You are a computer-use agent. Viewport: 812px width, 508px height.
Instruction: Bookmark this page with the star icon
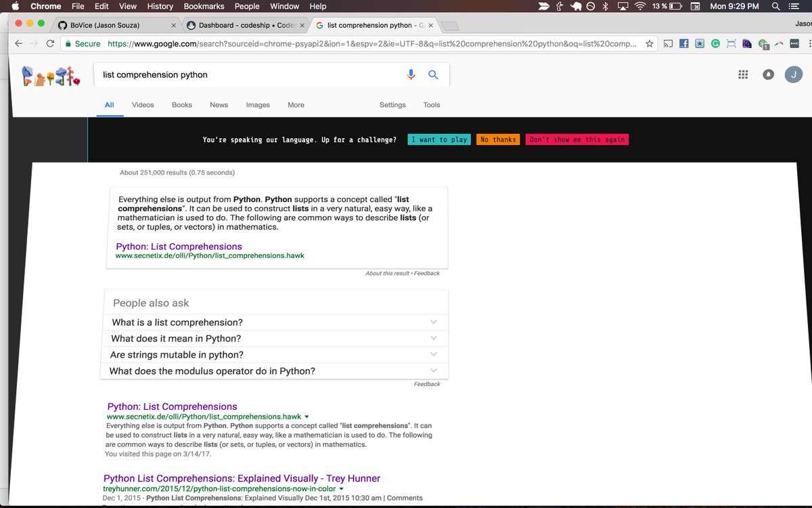[x=650, y=43]
